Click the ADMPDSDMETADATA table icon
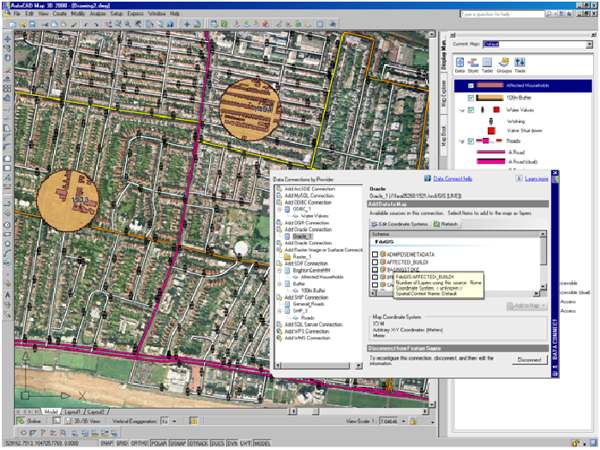 (383, 254)
